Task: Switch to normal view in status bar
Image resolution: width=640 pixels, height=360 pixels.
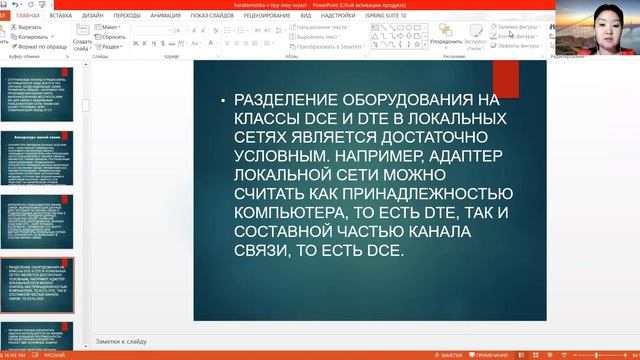Action: click(x=521, y=356)
